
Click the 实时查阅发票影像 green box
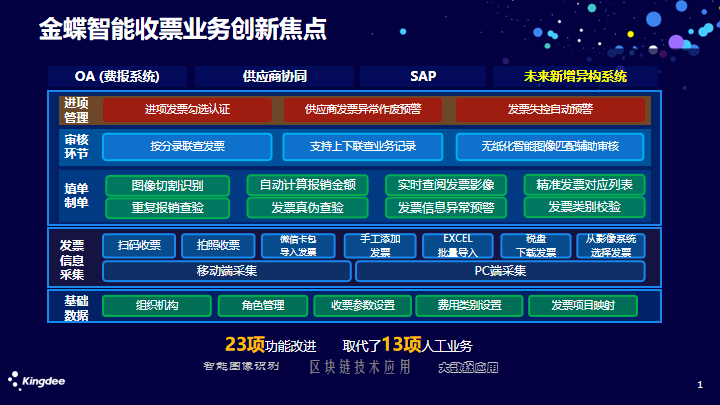[x=446, y=185]
